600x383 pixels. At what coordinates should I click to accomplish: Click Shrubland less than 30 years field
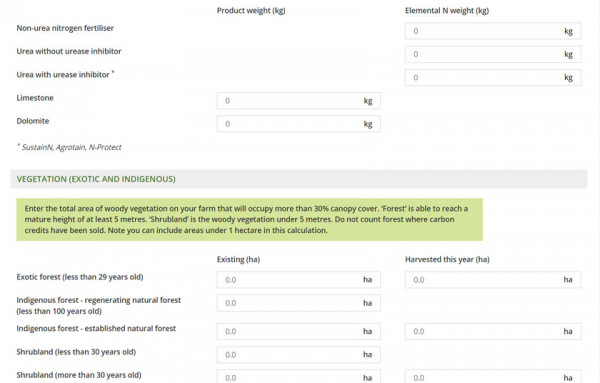[298, 355]
